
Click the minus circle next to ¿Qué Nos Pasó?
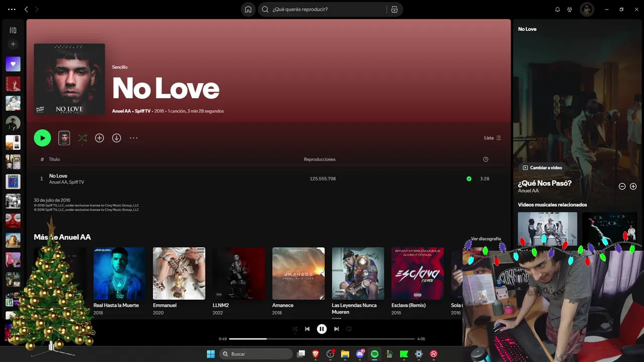coord(622,187)
